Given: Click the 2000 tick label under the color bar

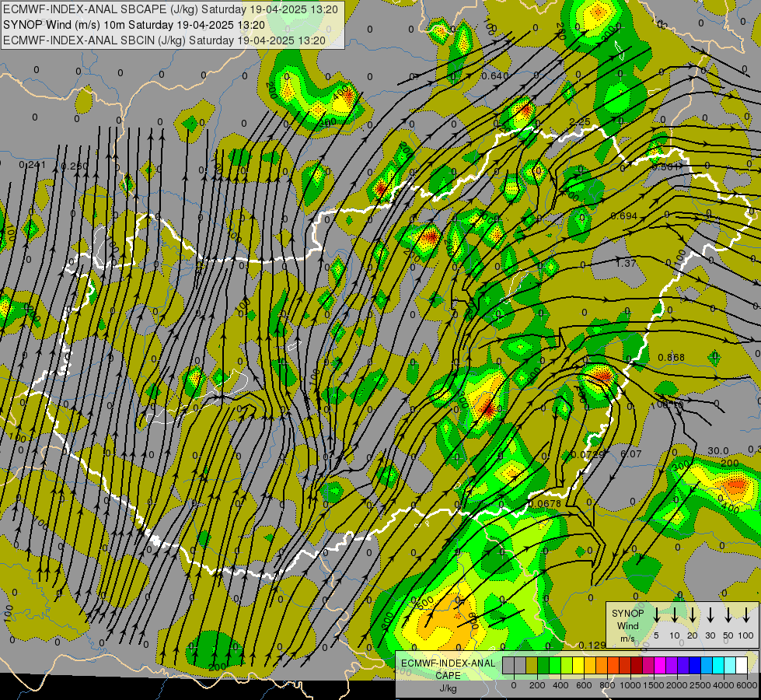Looking at the screenshot, I should (x=677, y=685).
